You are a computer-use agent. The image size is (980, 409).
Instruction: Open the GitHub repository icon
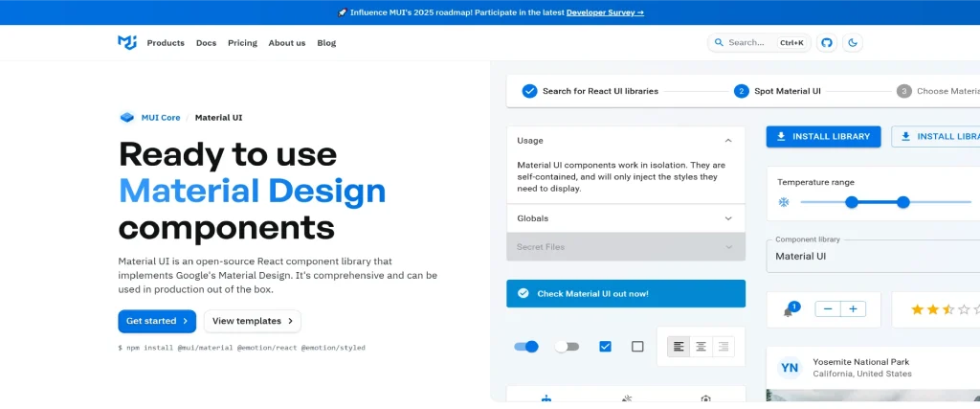point(827,42)
